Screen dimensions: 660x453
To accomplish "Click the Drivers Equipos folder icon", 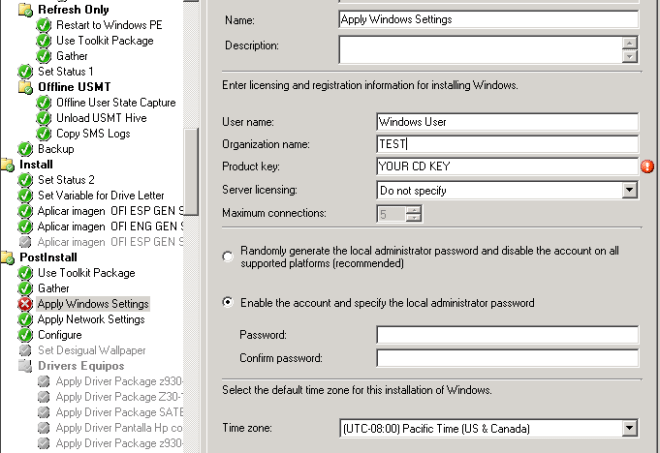I will [25, 366].
